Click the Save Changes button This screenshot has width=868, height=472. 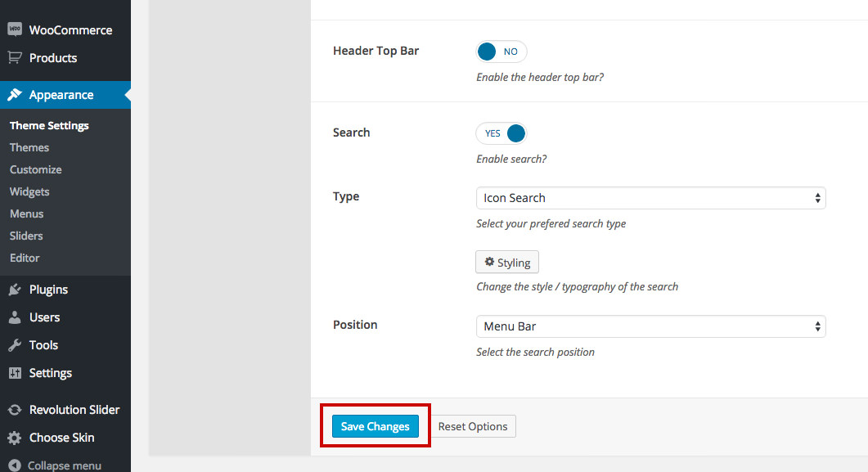tap(376, 426)
